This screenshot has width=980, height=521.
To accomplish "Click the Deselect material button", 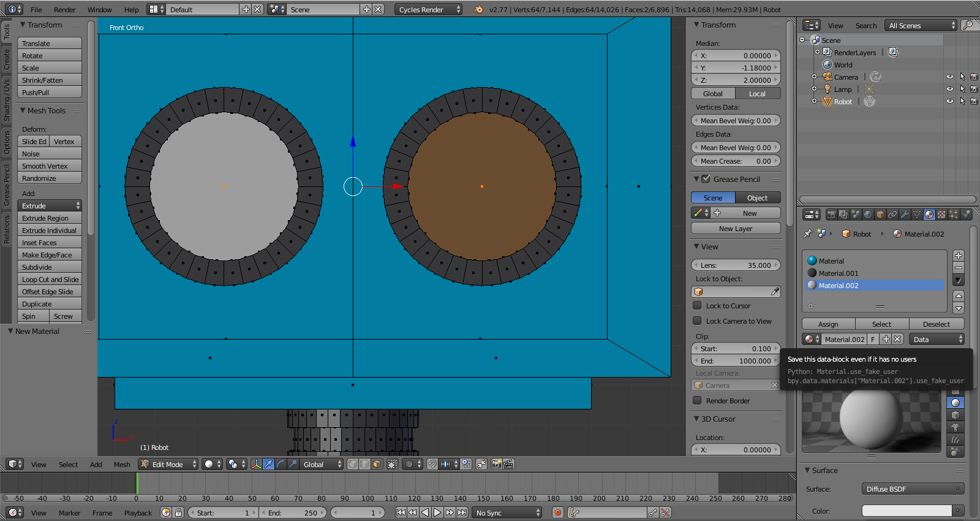I will click(x=937, y=324).
